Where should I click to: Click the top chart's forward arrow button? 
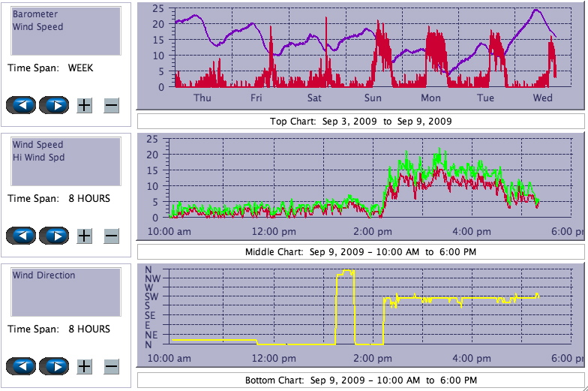pos(54,105)
